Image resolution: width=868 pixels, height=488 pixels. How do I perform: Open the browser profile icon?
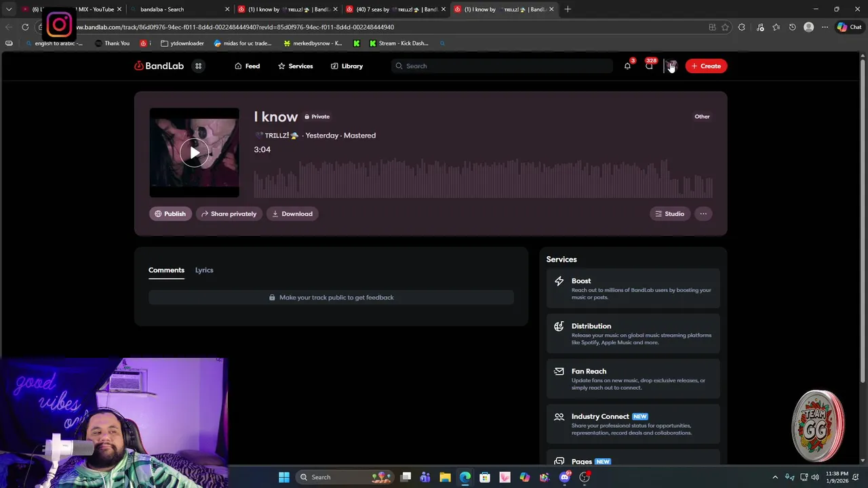(808, 27)
